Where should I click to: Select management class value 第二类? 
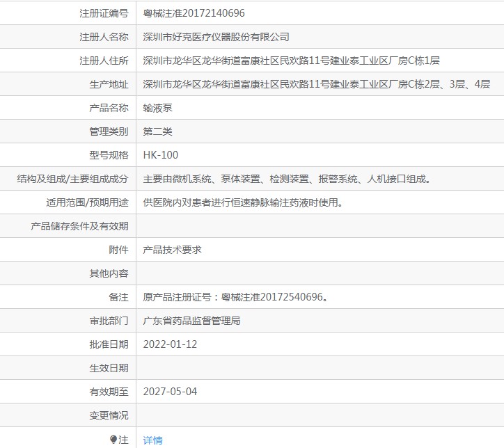(157, 131)
